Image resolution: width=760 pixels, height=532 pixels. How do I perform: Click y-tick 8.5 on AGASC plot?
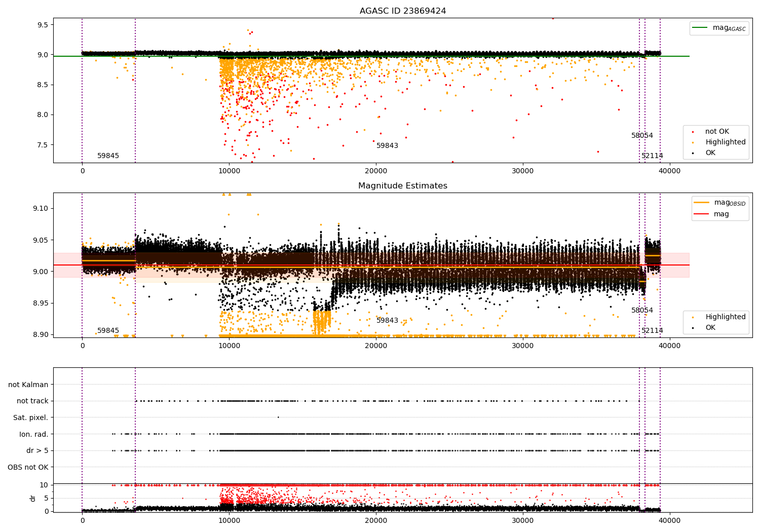pyautogui.click(x=43, y=85)
